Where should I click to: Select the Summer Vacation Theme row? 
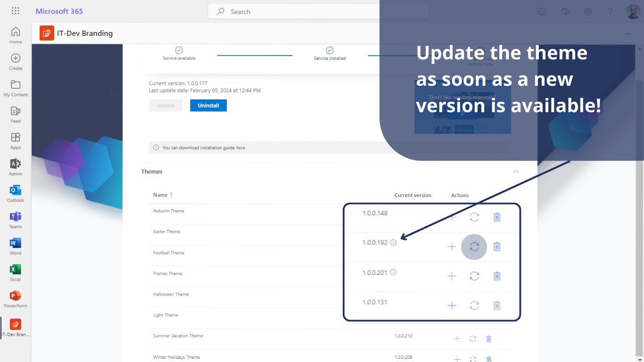point(330,339)
